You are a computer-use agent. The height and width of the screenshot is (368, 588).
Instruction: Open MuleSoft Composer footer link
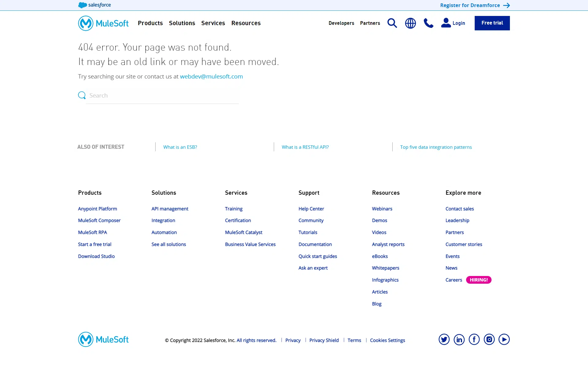click(x=99, y=220)
